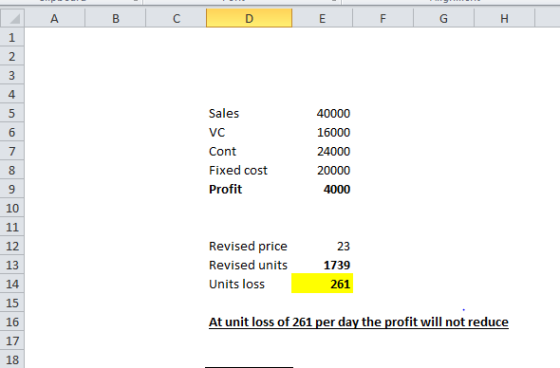Select the cell with value 24000
560x368 pixels.
(322, 151)
